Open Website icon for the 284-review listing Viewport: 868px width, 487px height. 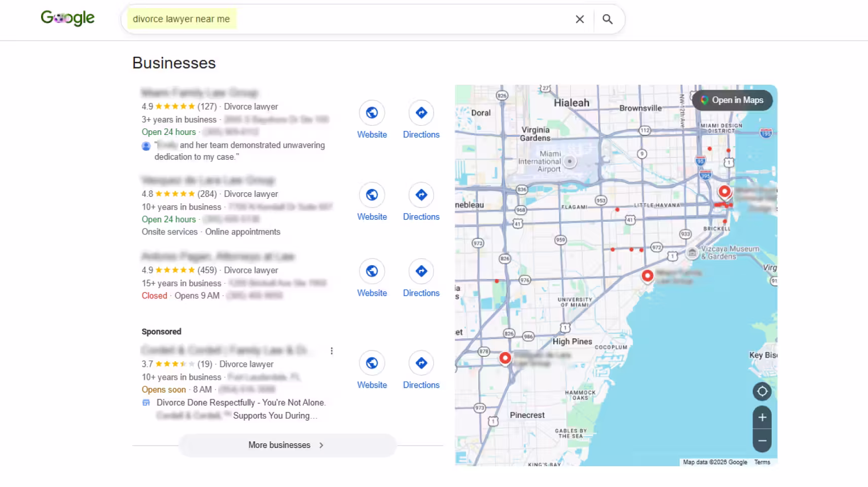coord(372,195)
